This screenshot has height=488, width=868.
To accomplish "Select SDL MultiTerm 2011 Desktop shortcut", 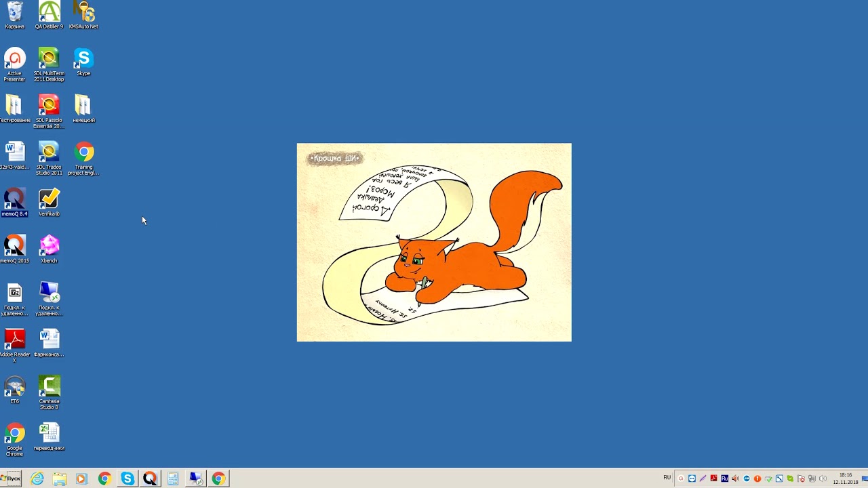I will (49, 64).
